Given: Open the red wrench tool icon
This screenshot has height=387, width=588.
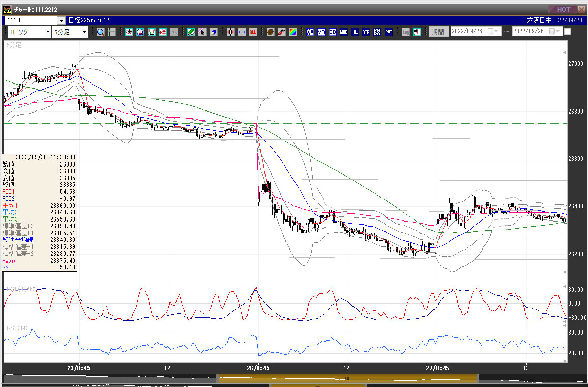Looking at the screenshot, I should point(282,32).
